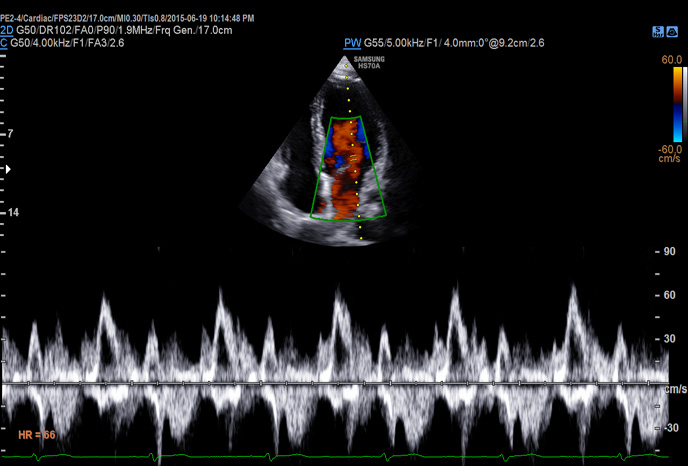The height and width of the screenshot is (466, 688).
Task: Click the 60.0 upper velocity limit value
Action: click(672, 60)
